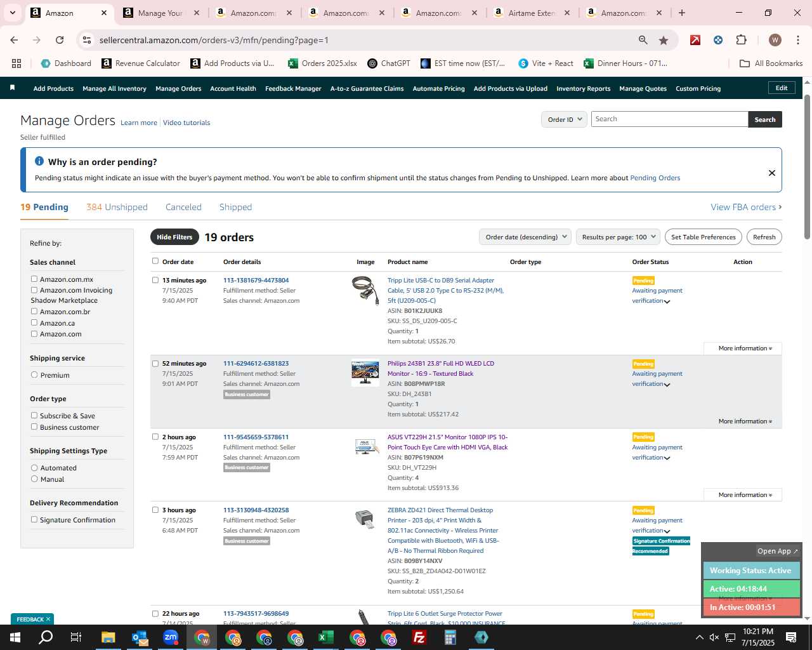Open Zoom from taskbar
This screenshot has width=812, height=650.
[x=171, y=637]
